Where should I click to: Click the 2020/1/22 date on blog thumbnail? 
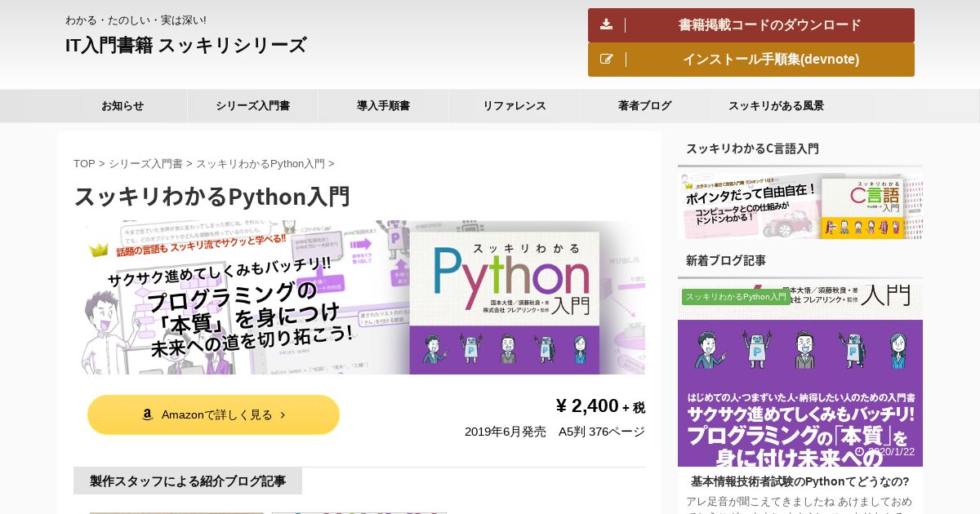[x=891, y=451]
